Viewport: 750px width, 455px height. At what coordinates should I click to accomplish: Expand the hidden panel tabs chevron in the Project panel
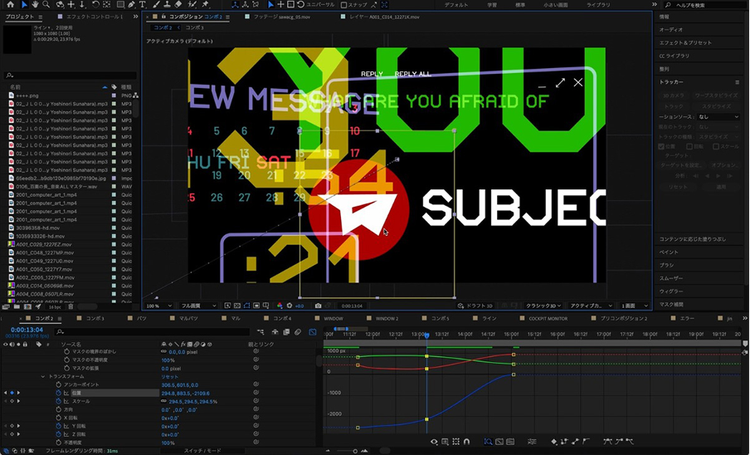(x=135, y=17)
